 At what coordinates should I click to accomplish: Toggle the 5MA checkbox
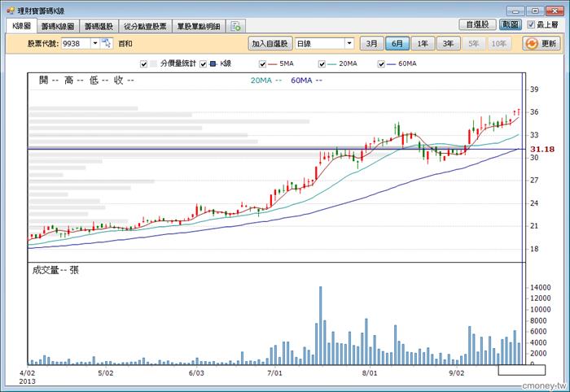262,64
